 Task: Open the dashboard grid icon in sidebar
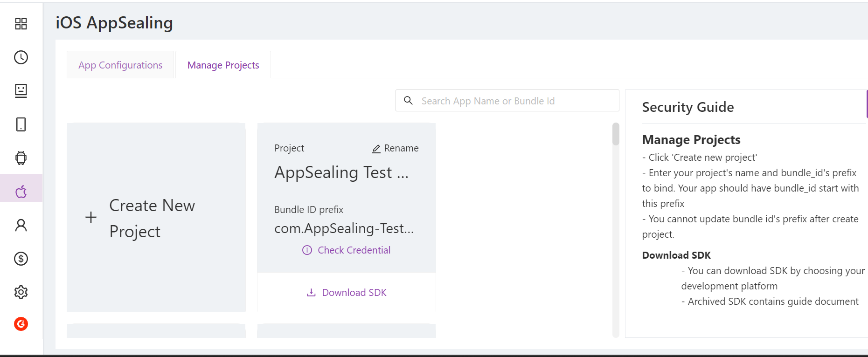(21, 24)
